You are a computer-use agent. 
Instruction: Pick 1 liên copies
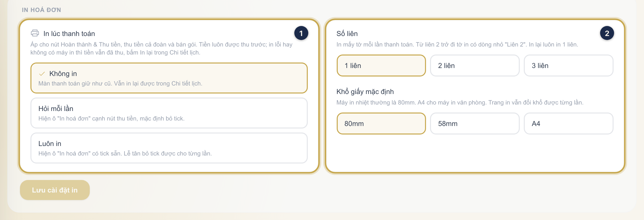pos(381,66)
